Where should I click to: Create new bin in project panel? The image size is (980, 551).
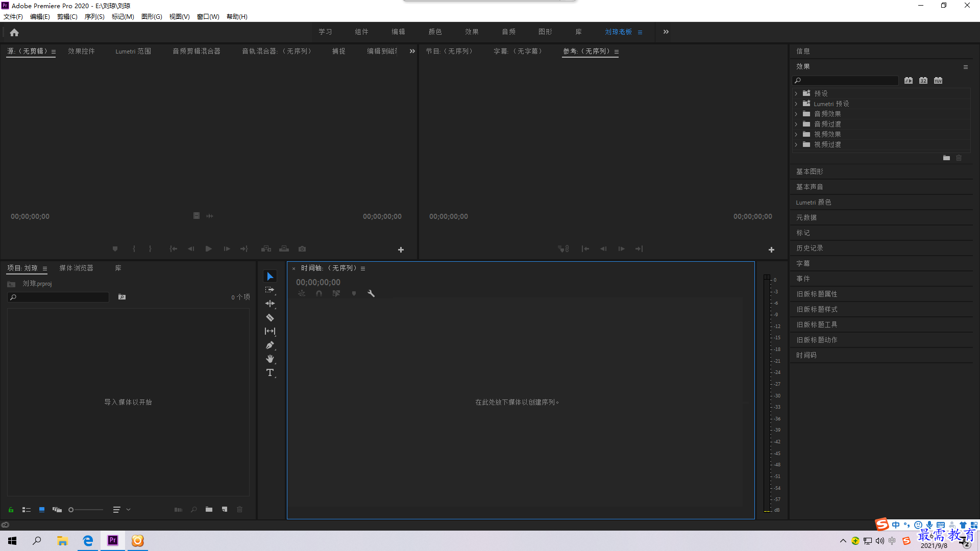(209, 510)
